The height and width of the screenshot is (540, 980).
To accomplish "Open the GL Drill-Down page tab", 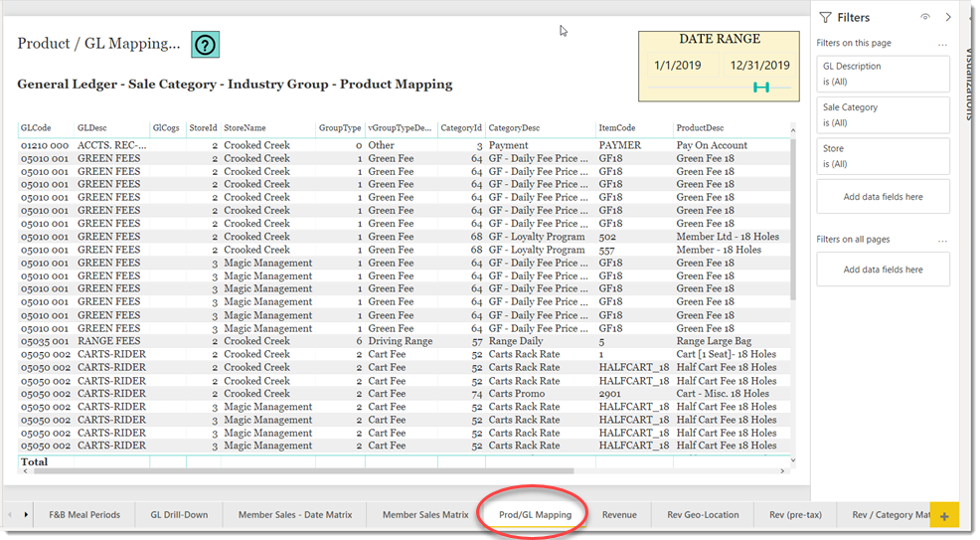I will tap(179, 515).
